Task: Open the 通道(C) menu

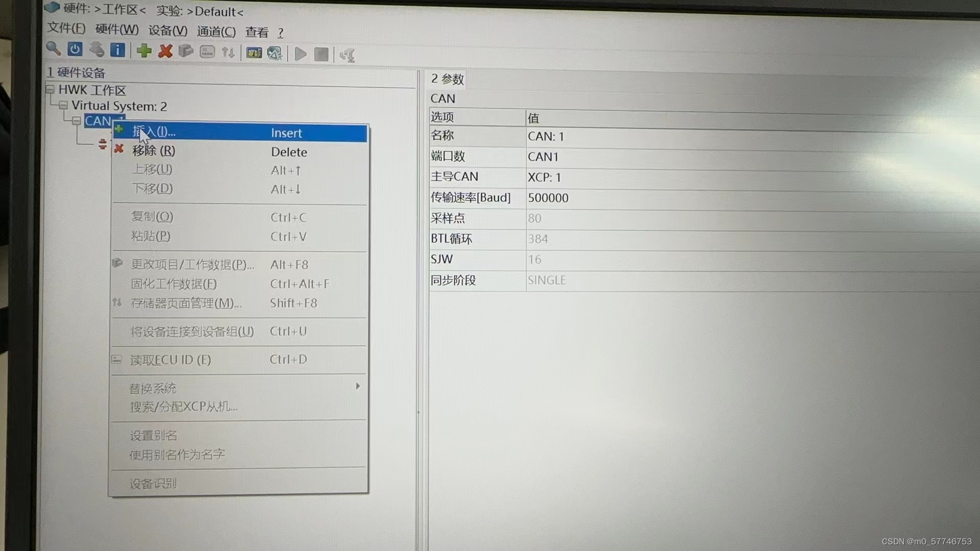Action: pyautogui.click(x=216, y=32)
